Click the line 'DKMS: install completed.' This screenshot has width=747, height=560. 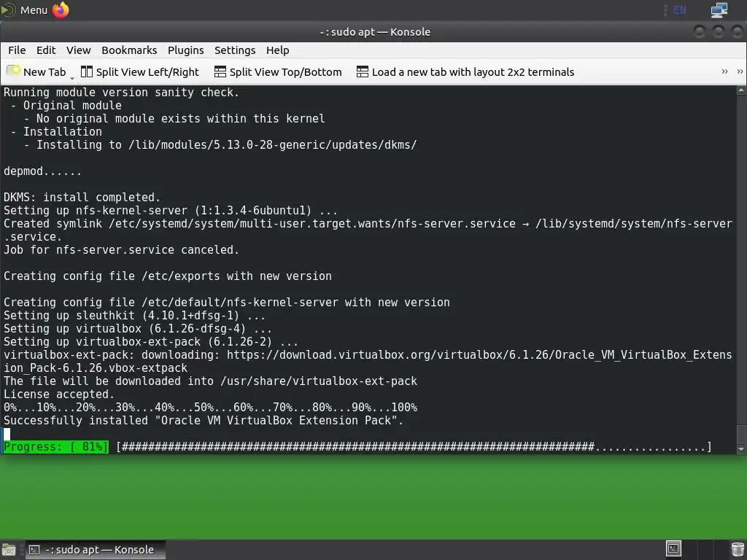(x=82, y=197)
